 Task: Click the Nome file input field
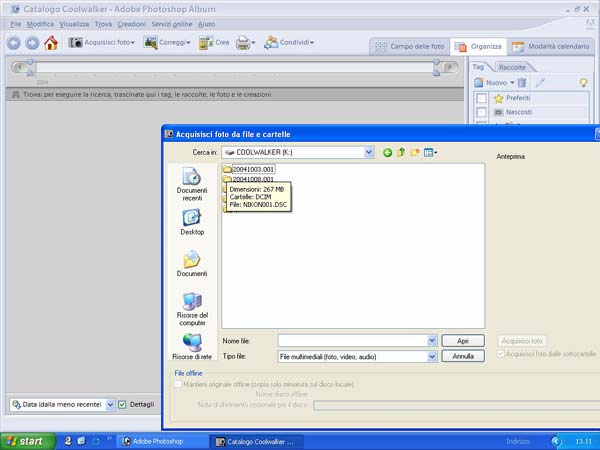tap(352, 341)
